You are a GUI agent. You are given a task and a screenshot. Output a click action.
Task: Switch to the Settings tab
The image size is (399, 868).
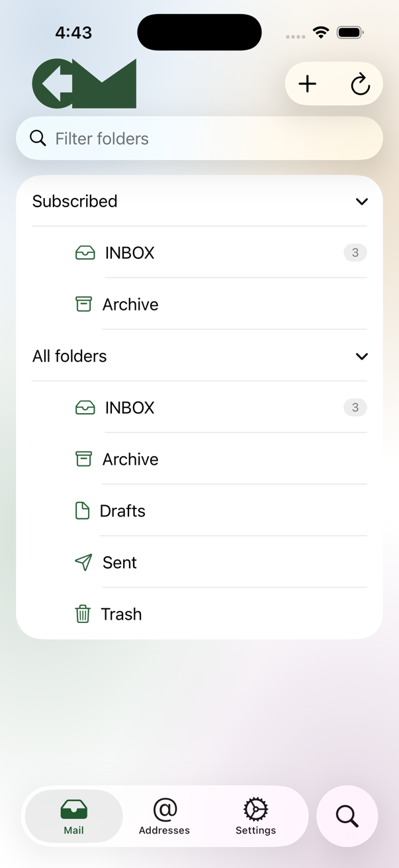click(x=255, y=816)
